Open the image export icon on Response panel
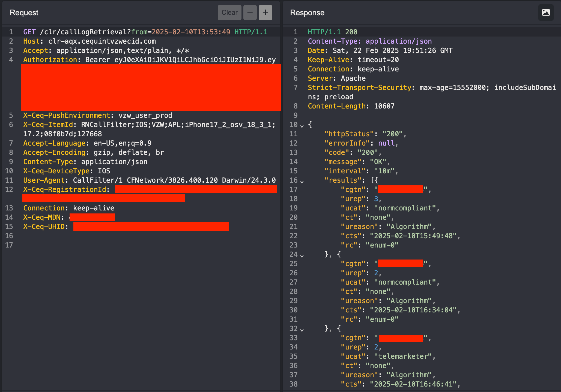 click(x=546, y=12)
